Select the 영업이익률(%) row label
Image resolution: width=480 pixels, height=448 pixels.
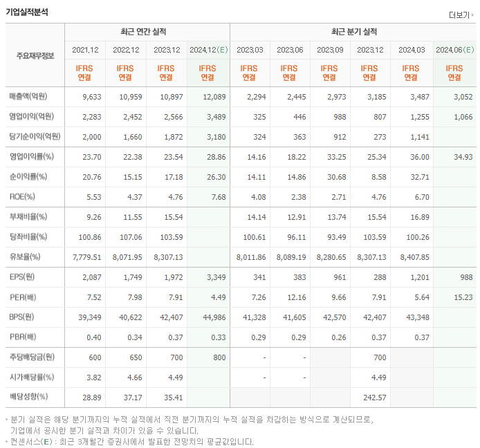pos(32,156)
